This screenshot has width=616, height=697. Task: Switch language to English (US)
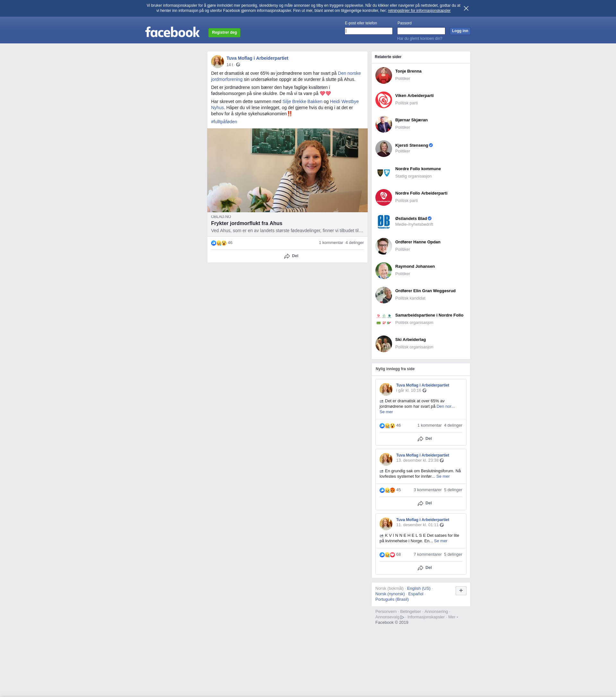[418, 588]
